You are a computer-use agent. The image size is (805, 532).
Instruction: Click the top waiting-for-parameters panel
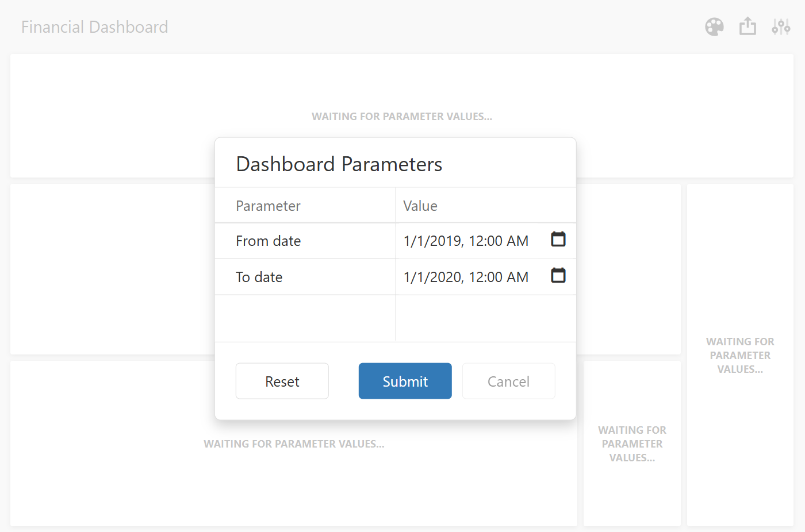pos(402,116)
